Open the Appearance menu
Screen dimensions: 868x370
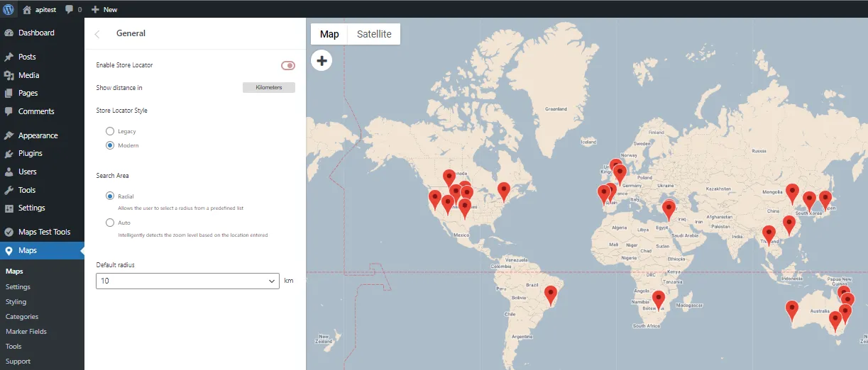coord(42,135)
